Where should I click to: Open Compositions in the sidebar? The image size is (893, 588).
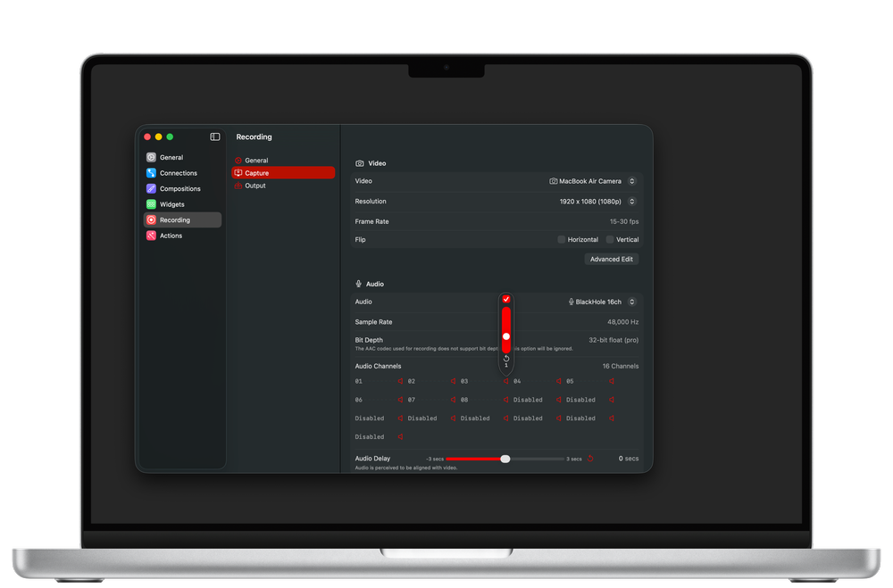(182, 188)
